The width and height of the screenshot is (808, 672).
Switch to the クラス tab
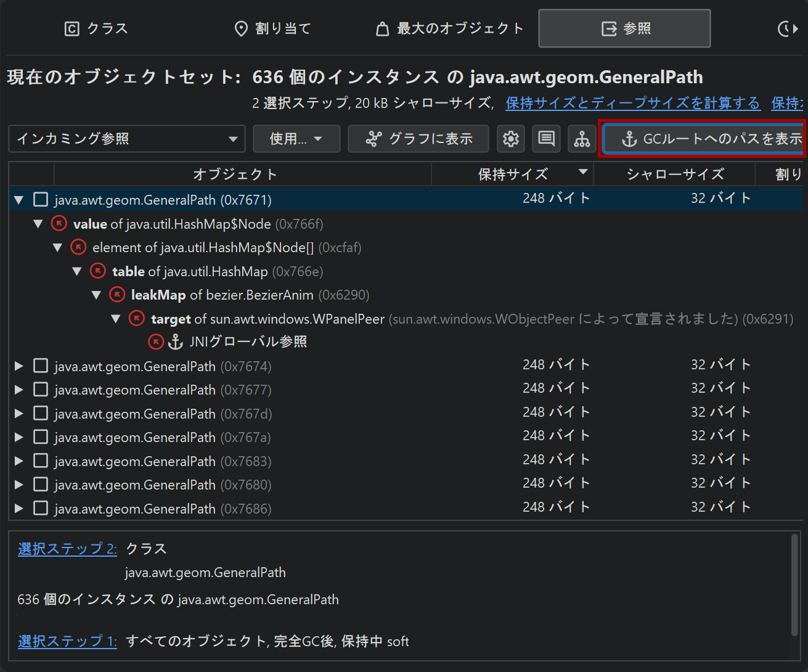97,28
